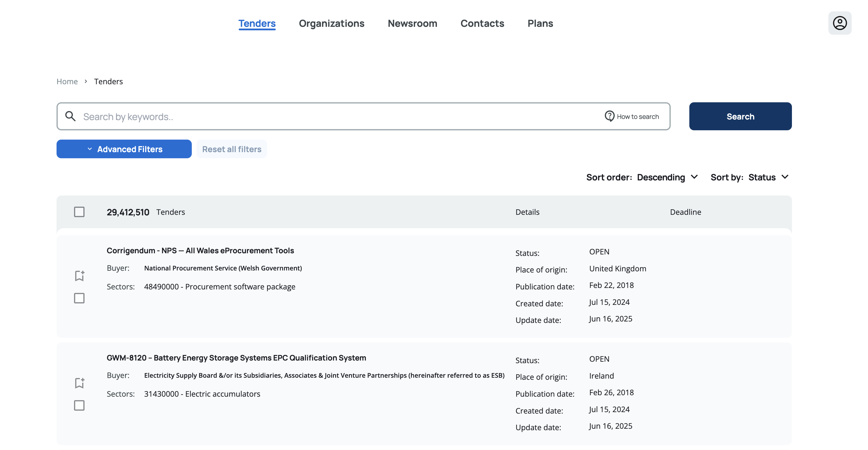Check the Corrigendum NPS tender checkbox

[79, 298]
